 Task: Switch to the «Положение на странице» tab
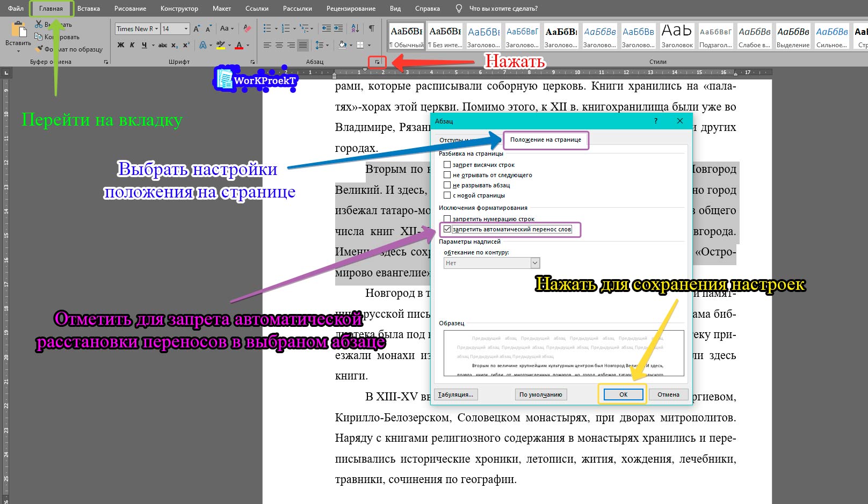point(546,140)
